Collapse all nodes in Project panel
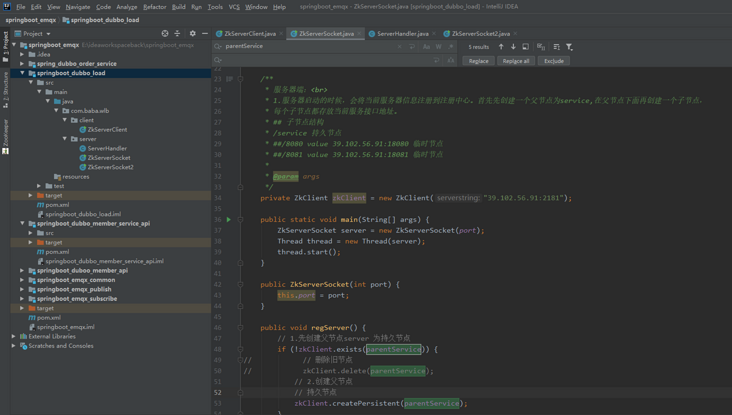This screenshot has width=732, height=415. coord(178,33)
